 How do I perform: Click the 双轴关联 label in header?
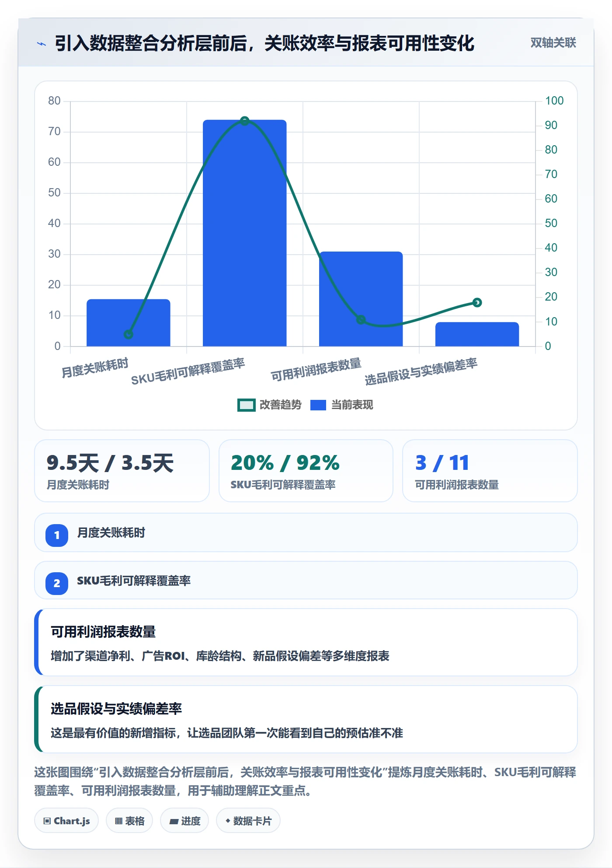553,43
